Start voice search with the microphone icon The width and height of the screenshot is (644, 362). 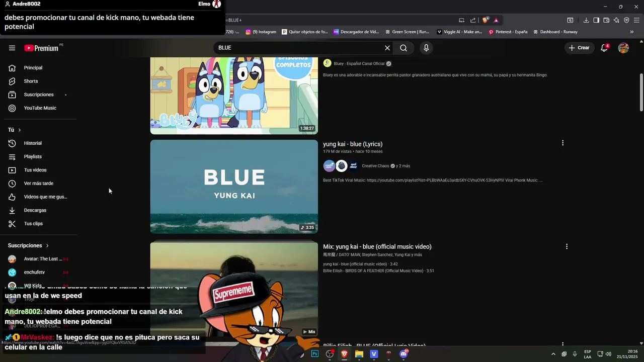click(426, 48)
